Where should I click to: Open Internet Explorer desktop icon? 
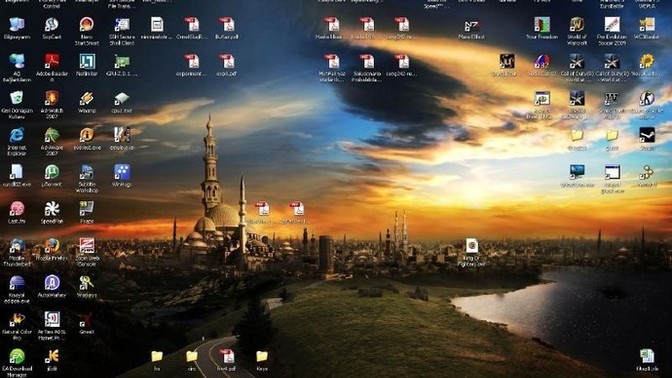pos(17,135)
